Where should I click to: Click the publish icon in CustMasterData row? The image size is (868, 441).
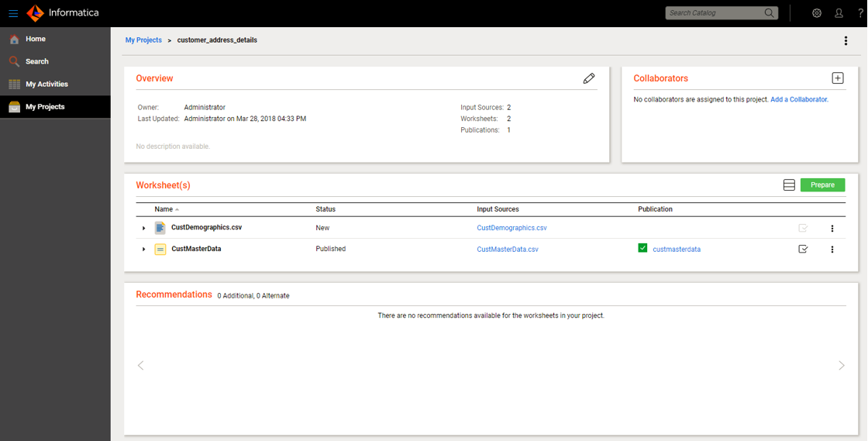[803, 249]
